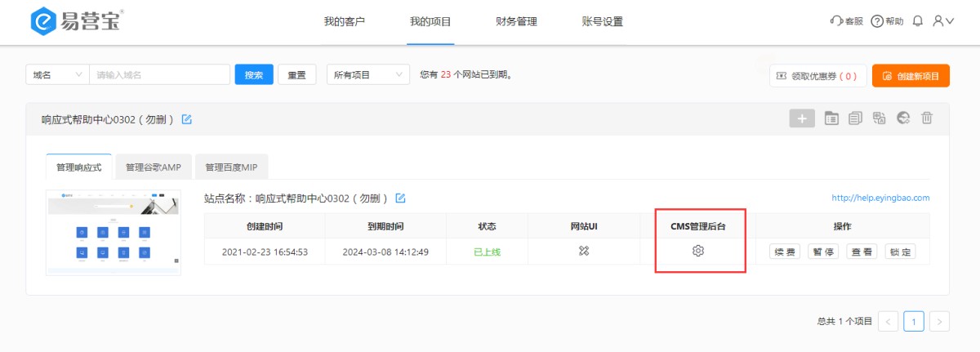Click the language translate icon
Image resolution: width=980 pixels, height=352 pixels.
tap(879, 118)
